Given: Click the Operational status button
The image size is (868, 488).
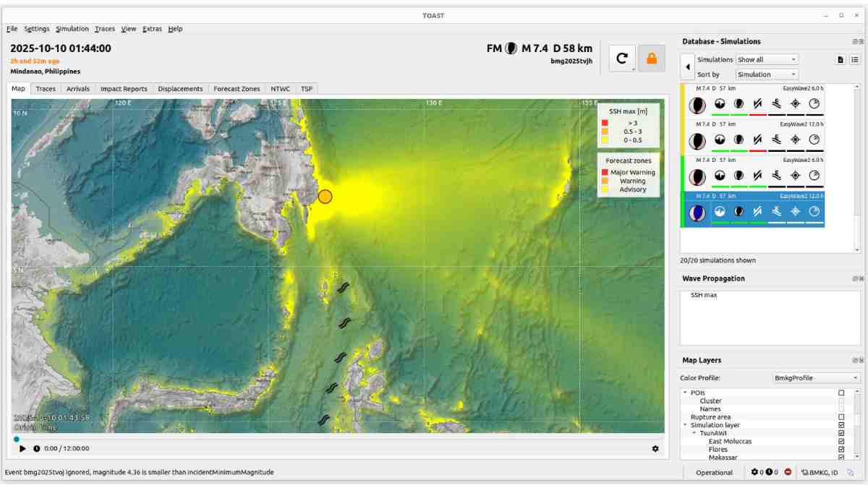Looking at the screenshot, I should click(714, 472).
